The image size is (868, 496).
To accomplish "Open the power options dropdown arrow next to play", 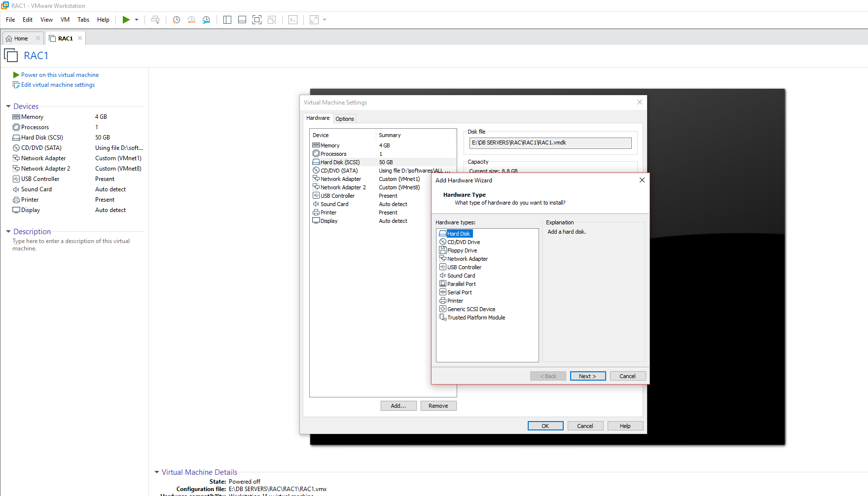I will 137,20.
